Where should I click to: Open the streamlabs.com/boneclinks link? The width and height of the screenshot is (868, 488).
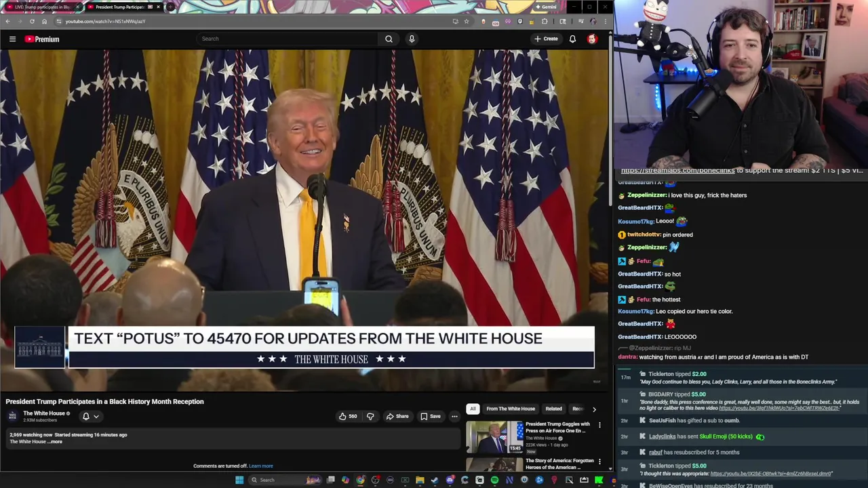(x=677, y=171)
